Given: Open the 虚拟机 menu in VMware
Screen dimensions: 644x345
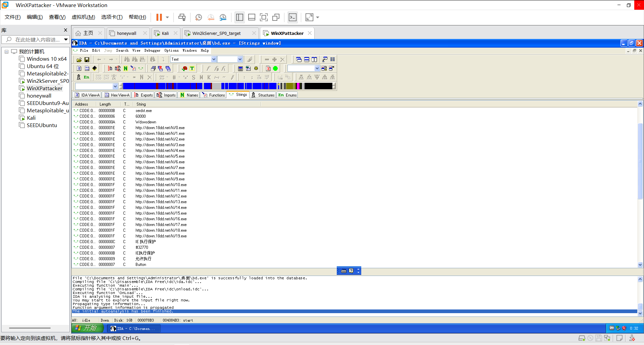Looking at the screenshot, I should coord(84,17).
